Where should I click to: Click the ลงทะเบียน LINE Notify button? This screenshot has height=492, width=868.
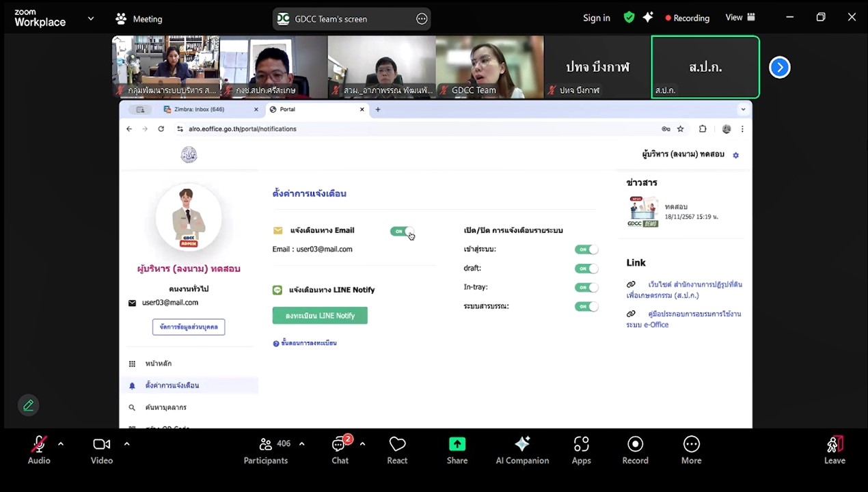point(320,316)
